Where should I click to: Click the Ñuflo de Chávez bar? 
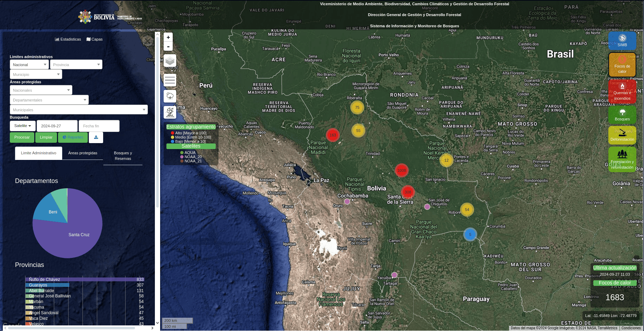click(x=85, y=279)
